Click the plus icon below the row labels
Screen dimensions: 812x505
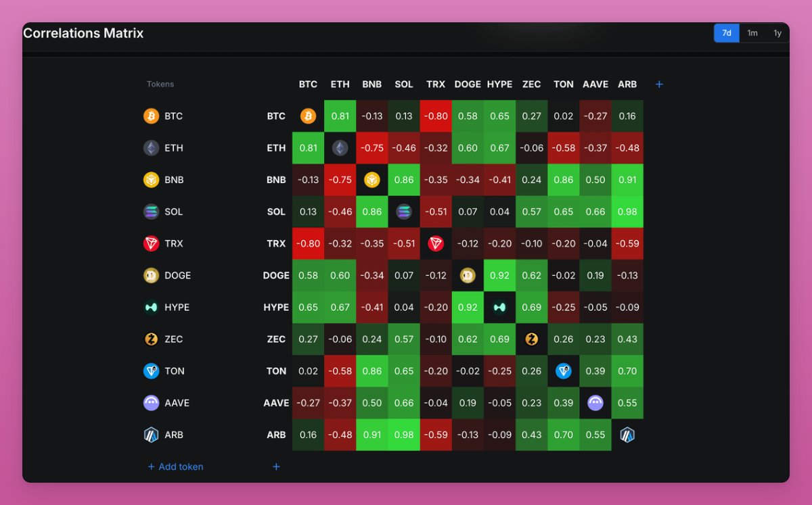click(276, 466)
